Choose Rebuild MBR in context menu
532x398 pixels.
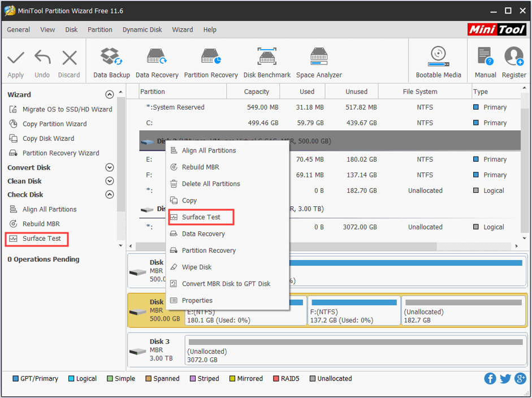227,167
